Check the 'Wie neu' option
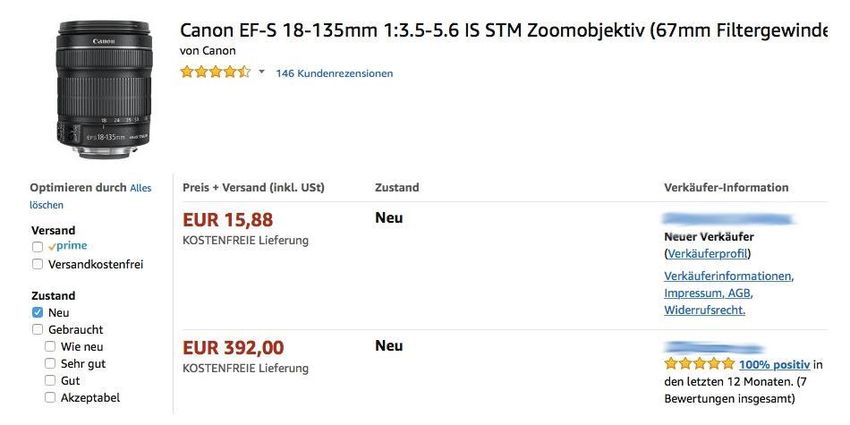The width and height of the screenshot is (850, 425). pyautogui.click(x=50, y=346)
